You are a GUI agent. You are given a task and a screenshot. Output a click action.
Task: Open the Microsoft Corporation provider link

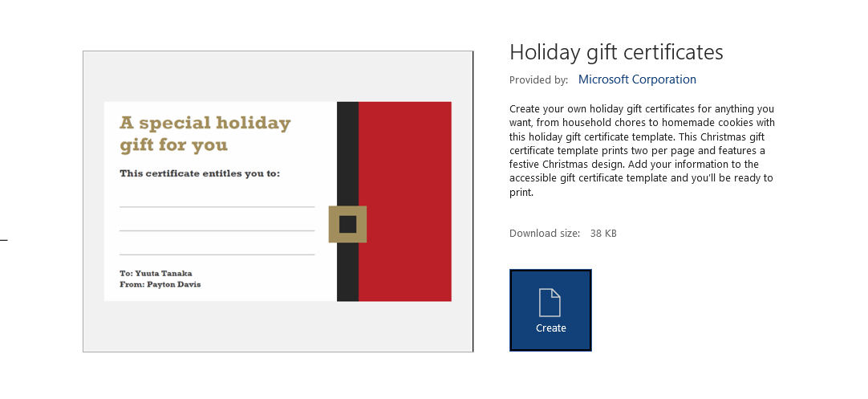(x=637, y=79)
